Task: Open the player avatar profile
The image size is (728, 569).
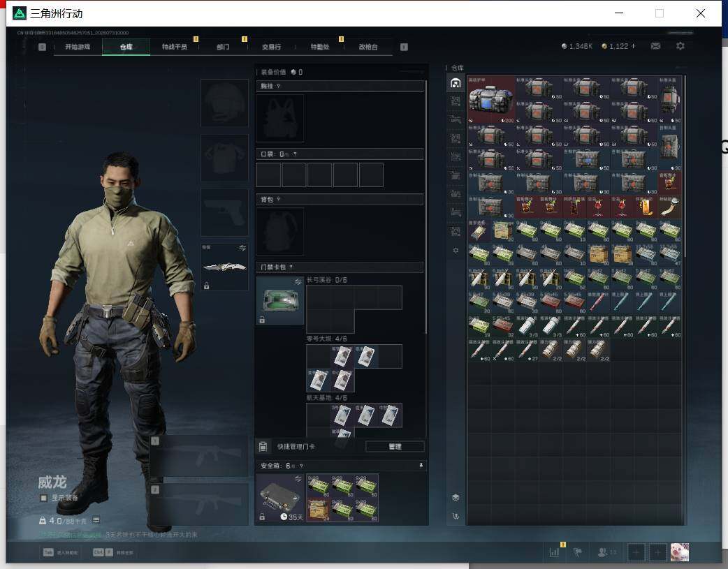Action: [679, 552]
